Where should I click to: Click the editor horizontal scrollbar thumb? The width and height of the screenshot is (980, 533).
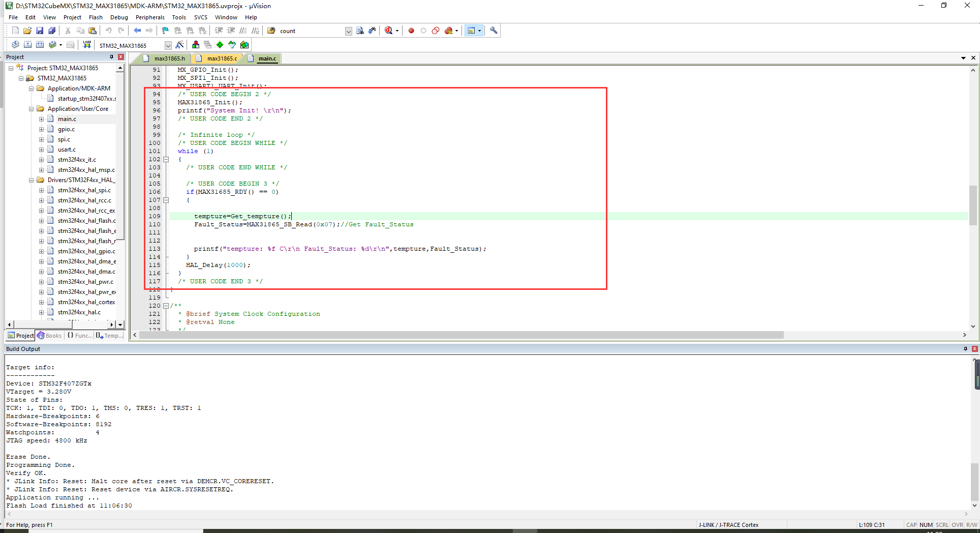pyautogui.click(x=462, y=335)
